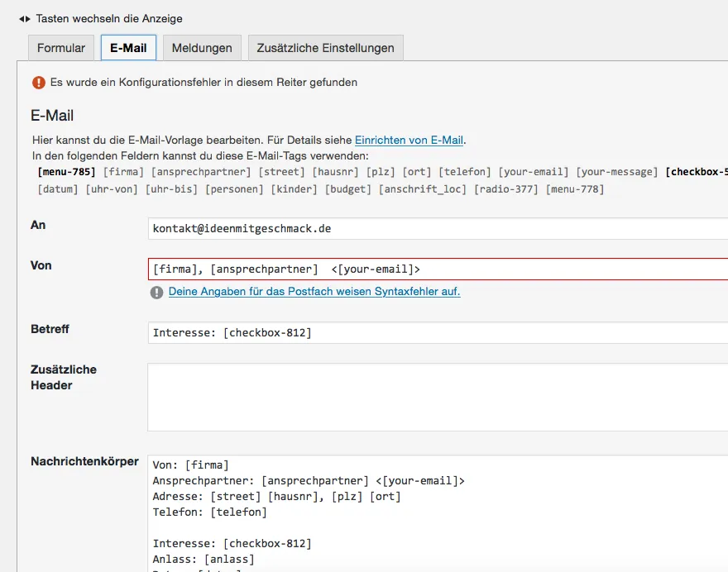Viewport: 728px width, 572px height.
Task: Click the An recipient email field
Action: 438,229
